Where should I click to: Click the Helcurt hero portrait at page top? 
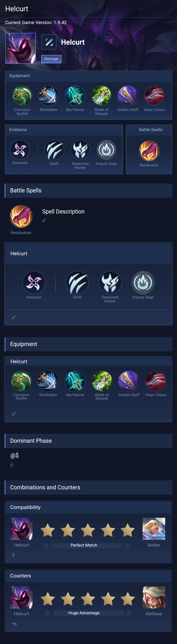coord(21,48)
